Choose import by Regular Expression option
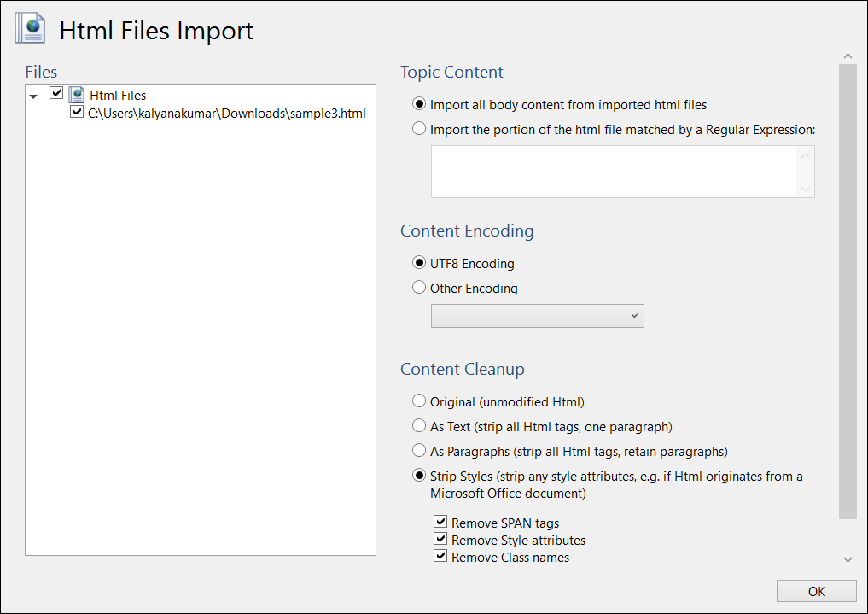 pyautogui.click(x=419, y=130)
